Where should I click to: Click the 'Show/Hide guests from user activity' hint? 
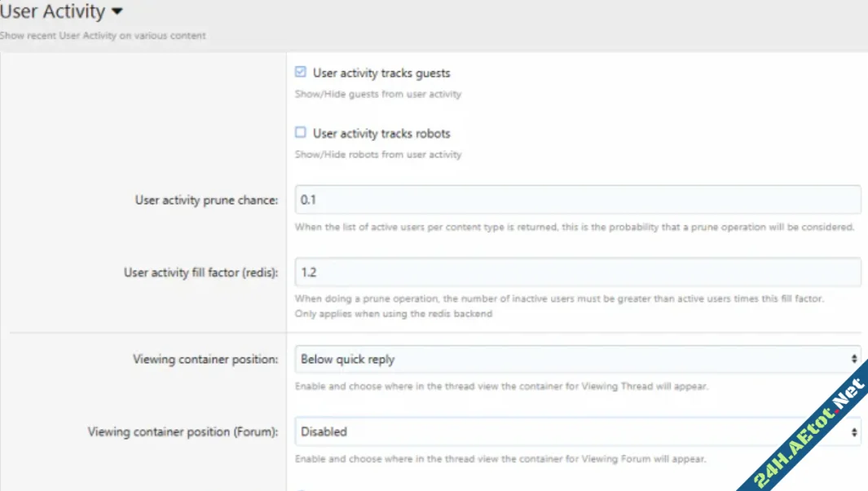click(x=377, y=94)
